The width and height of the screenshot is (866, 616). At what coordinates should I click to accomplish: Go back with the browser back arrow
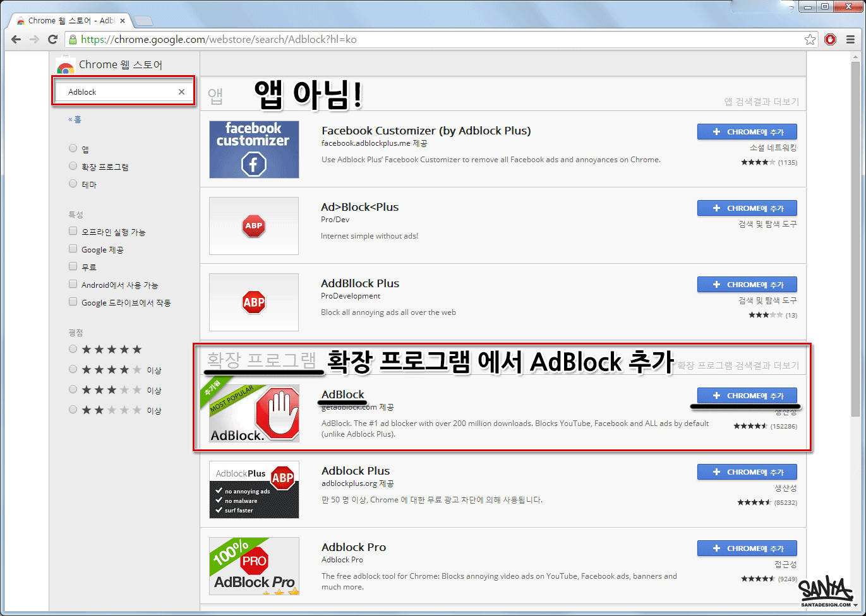click(16, 40)
